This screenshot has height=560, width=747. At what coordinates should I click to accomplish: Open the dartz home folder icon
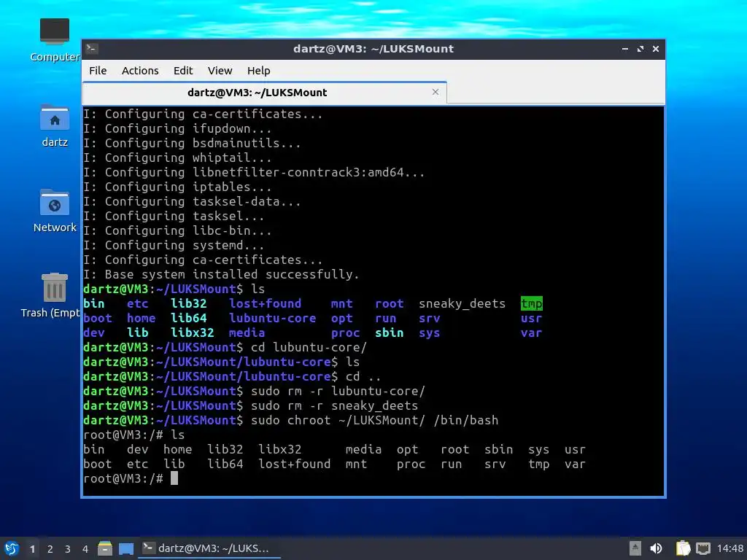54,125
